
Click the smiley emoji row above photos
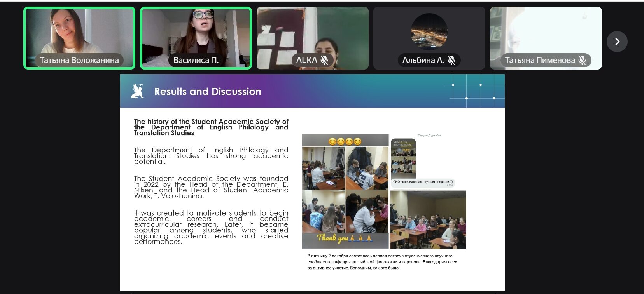click(345, 141)
